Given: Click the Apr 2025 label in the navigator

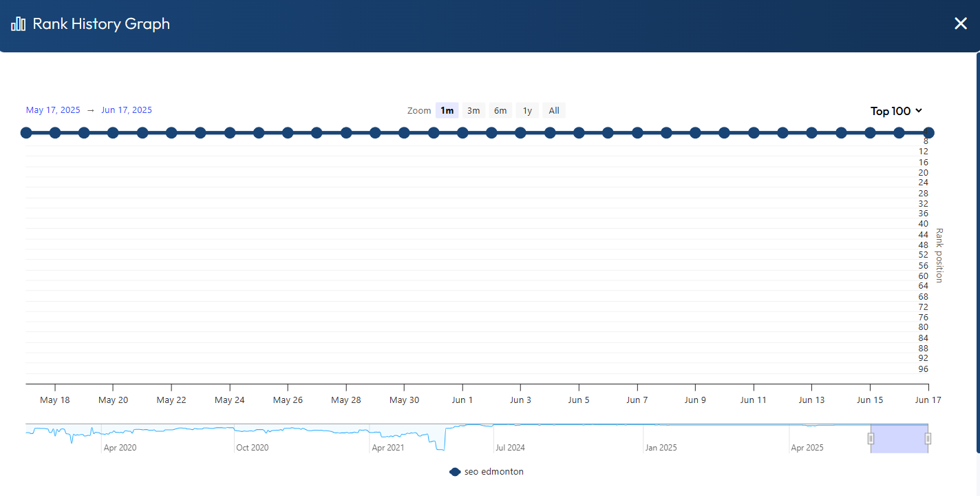Looking at the screenshot, I should point(807,448).
